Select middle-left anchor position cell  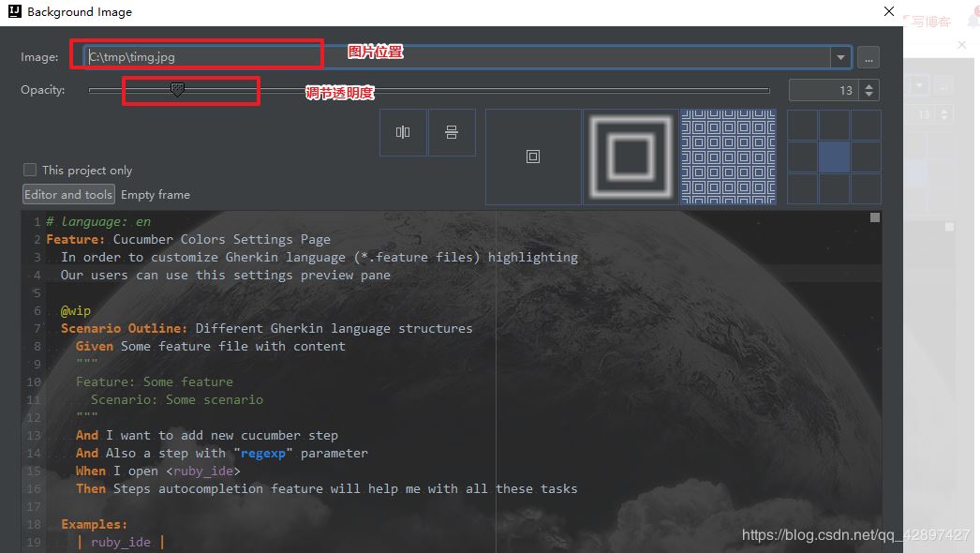803,157
